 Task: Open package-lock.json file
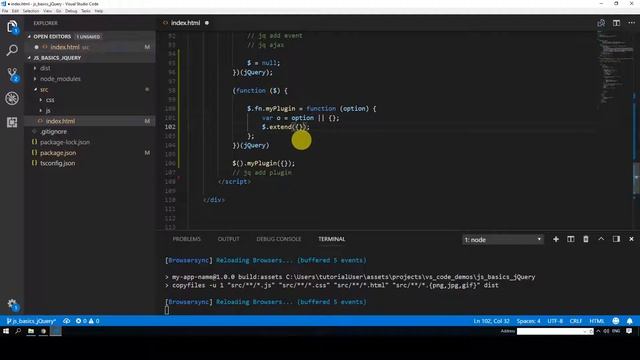(x=64, y=142)
